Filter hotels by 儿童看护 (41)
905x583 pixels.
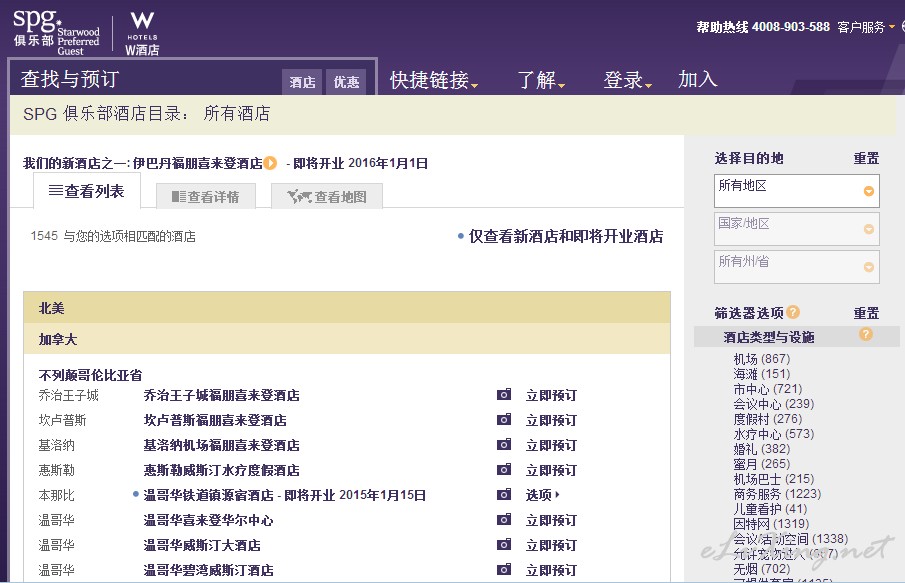click(771, 509)
